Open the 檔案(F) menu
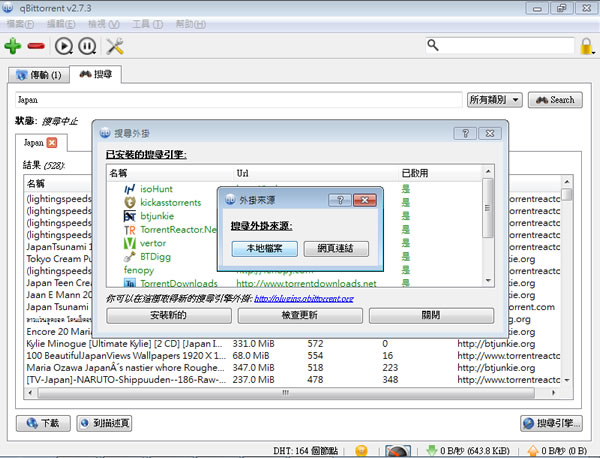 pyautogui.click(x=20, y=24)
